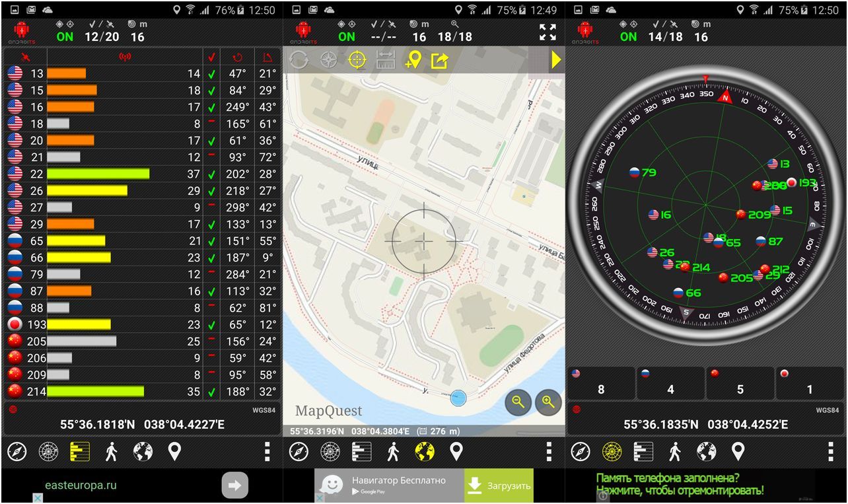Toggle fullscreen arrows icon on map screen
Viewport: 848px width, 504px height.
(548, 32)
